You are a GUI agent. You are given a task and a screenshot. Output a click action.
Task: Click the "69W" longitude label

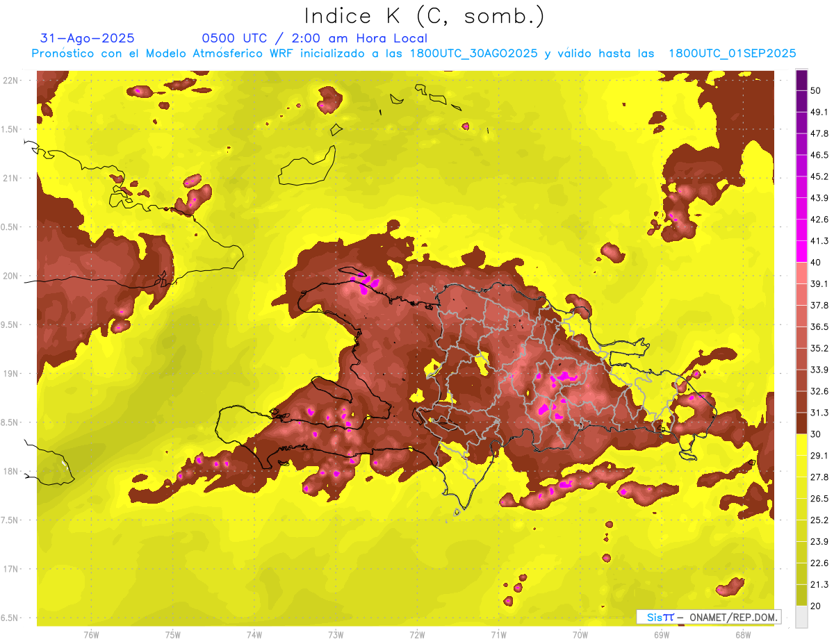tap(662, 635)
